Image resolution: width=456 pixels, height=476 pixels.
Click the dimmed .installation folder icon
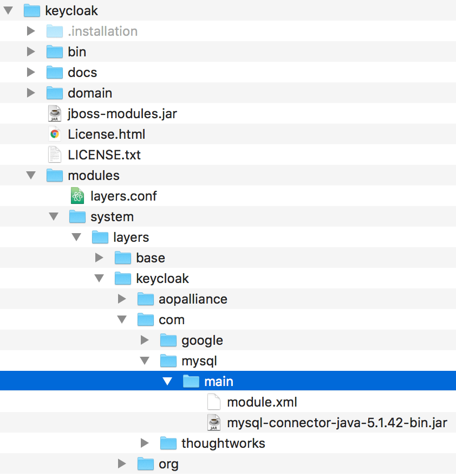click(55, 31)
